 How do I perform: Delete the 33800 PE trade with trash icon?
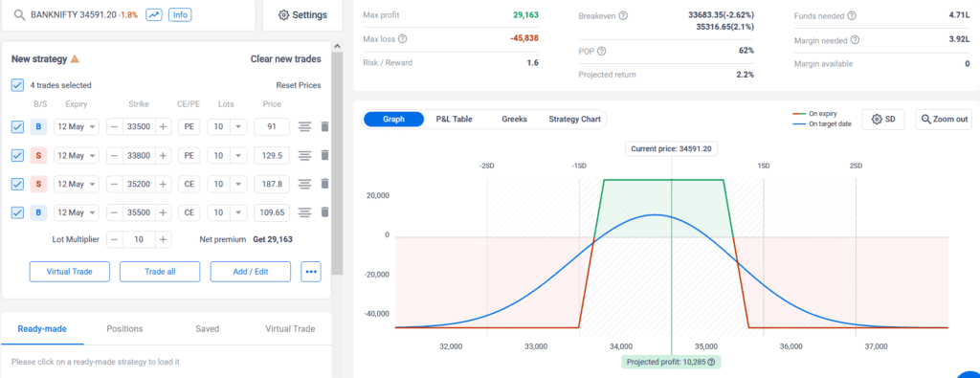(324, 156)
